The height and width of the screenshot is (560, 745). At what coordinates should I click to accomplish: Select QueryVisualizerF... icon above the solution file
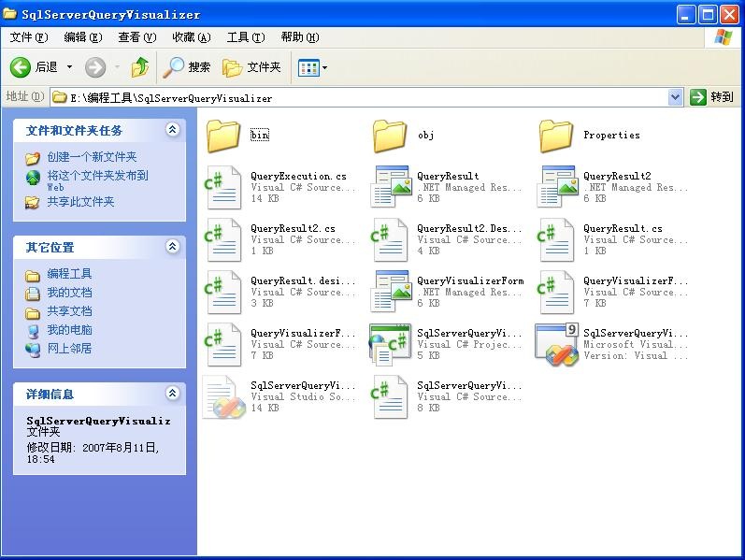[x=222, y=344]
